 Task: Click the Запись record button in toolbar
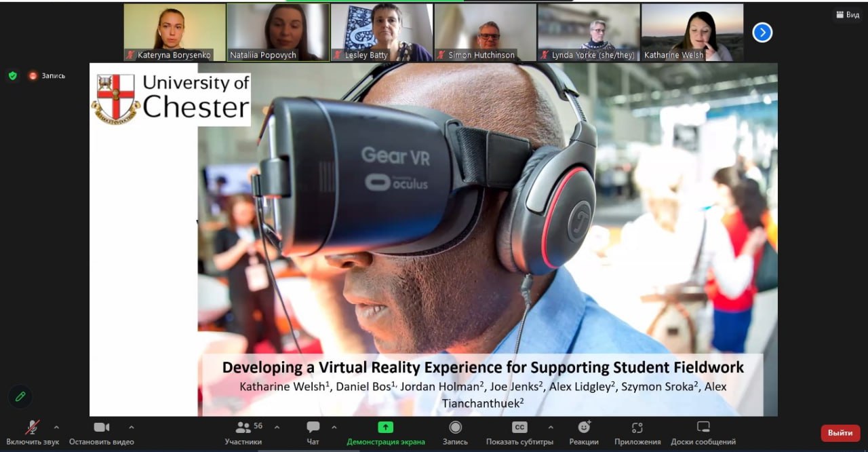tap(455, 433)
